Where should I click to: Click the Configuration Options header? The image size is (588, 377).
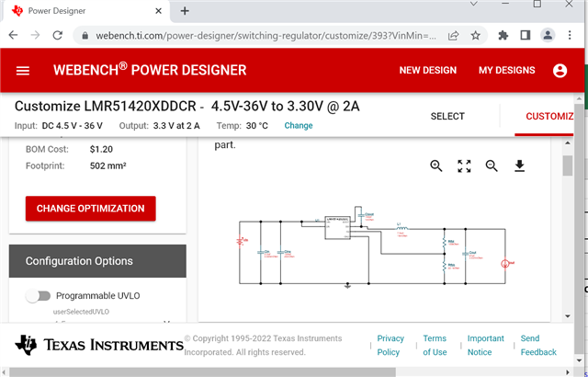pos(97,261)
